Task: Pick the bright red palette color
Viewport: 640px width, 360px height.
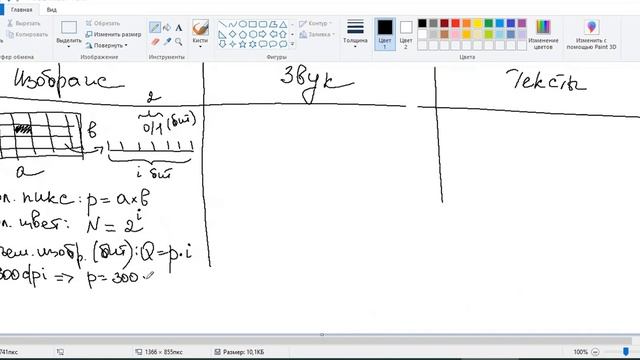Action: (x=455, y=23)
